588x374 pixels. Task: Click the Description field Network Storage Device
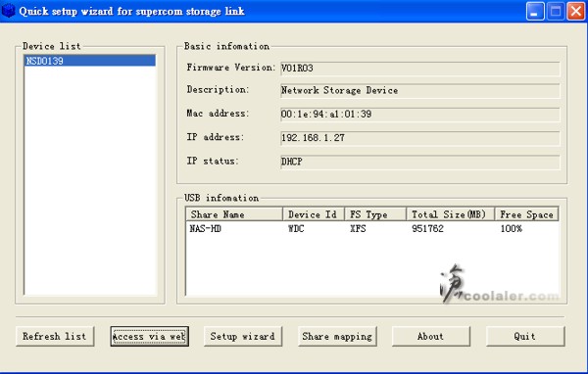[x=420, y=91]
